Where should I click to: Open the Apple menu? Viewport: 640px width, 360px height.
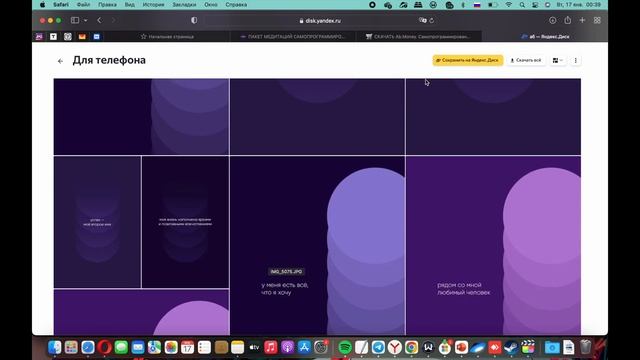click(42, 4)
